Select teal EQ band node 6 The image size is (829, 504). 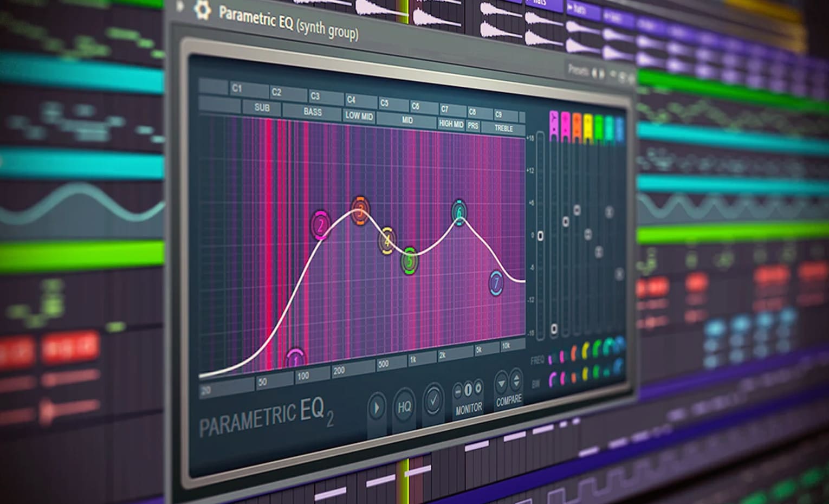pyautogui.click(x=459, y=212)
